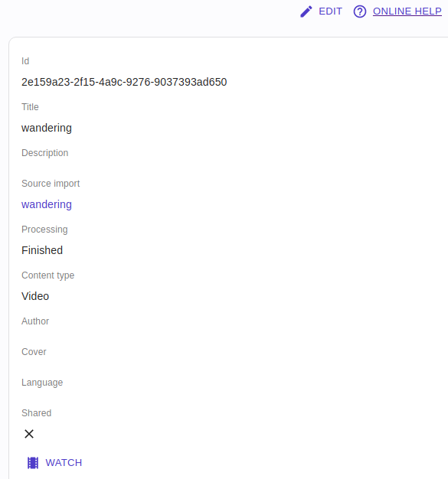Click the Cover field label
This screenshot has width=448, height=479.
click(x=34, y=352)
